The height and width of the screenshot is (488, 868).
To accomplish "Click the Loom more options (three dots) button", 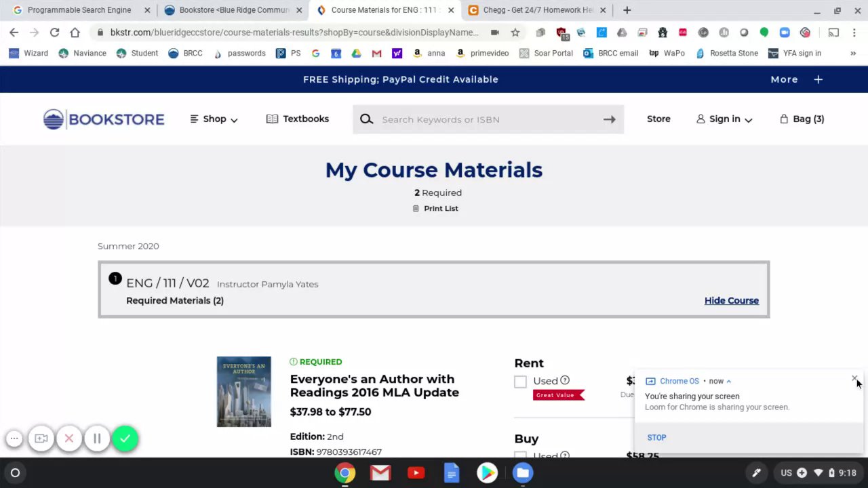I will tap(14, 439).
